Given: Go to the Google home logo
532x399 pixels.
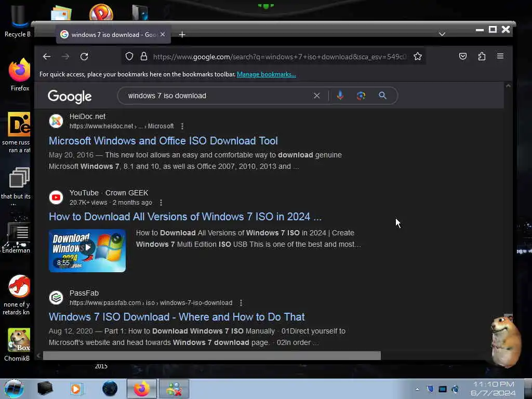Looking at the screenshot, I should click(70, 97).
